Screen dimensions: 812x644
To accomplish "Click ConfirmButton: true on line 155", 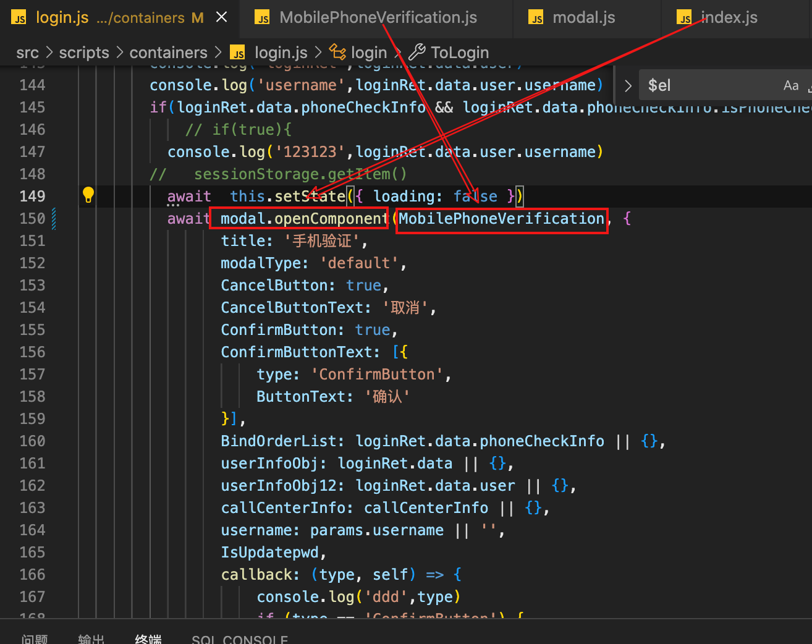I will coord(309,330).
